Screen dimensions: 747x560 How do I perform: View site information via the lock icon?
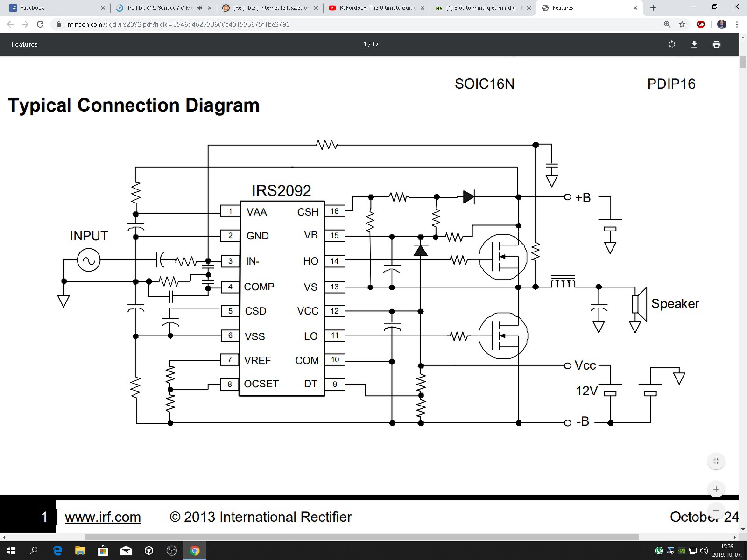point(58,24)
